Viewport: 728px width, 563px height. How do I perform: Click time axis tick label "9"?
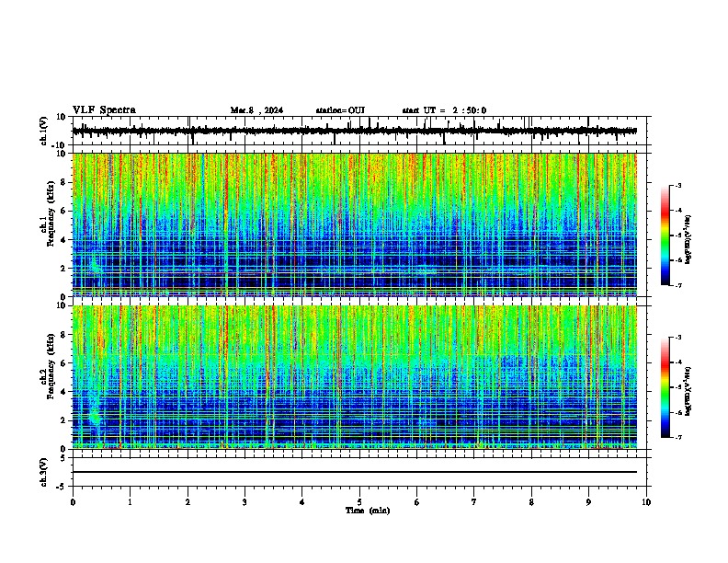(x=588, y=502)
